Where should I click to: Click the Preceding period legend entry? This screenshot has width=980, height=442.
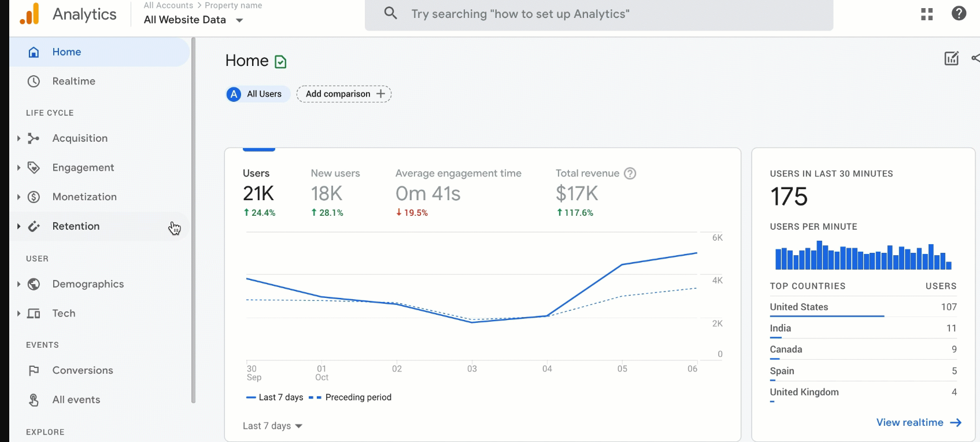[350, 397]
